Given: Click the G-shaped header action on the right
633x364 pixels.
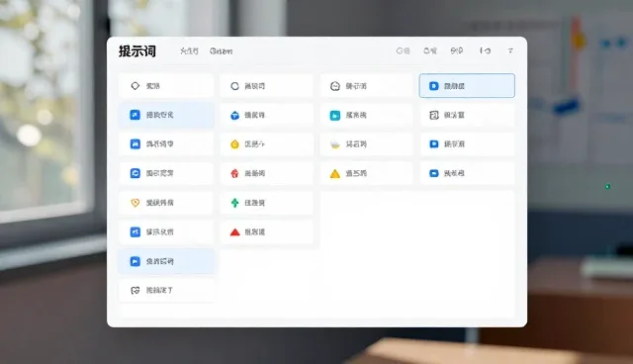Looking at the screenshot, I should pos(403,50).
